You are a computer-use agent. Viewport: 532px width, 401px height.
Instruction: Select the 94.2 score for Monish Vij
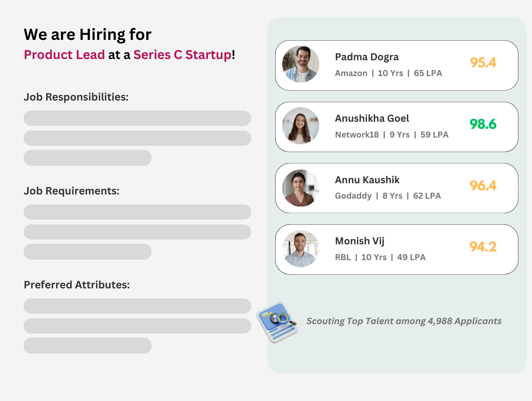[483, 247]
